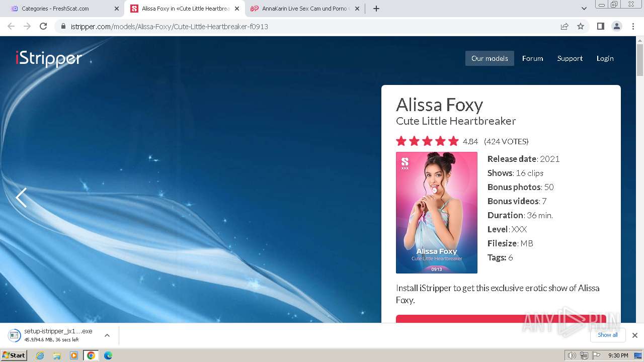Click Show all downloads button

pos(608,335)
